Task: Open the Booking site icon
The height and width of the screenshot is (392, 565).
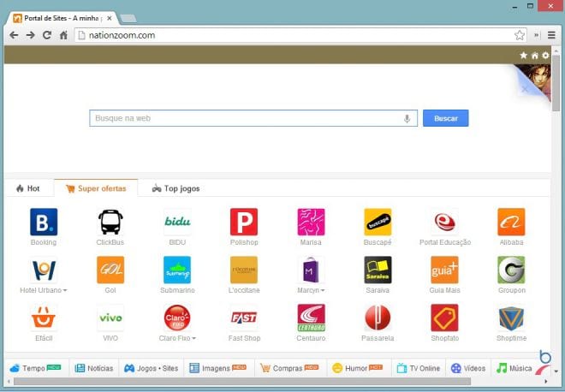Action: click(44, 222)
